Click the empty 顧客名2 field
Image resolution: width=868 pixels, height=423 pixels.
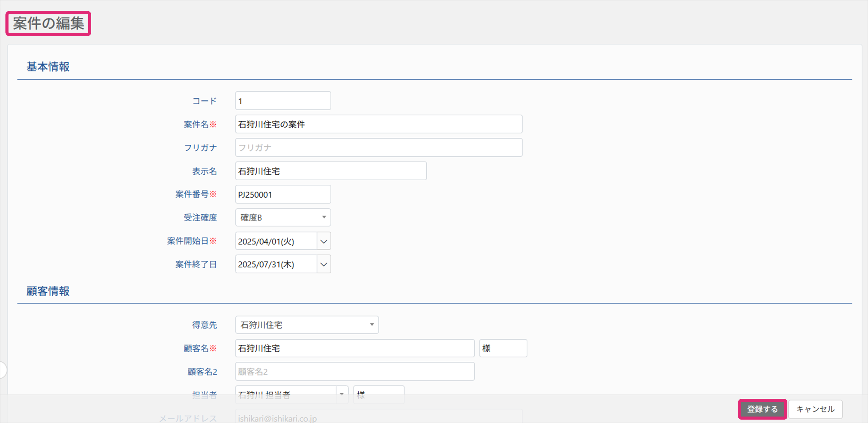[355, 371]
